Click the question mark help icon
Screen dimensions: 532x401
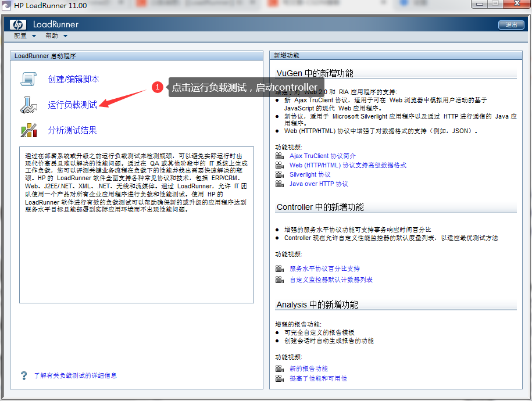point(24,375)
